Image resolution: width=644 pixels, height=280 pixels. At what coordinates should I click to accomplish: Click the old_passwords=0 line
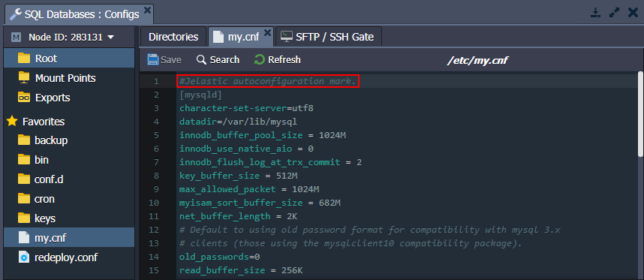pyautogui.click(x=220, y=257)
